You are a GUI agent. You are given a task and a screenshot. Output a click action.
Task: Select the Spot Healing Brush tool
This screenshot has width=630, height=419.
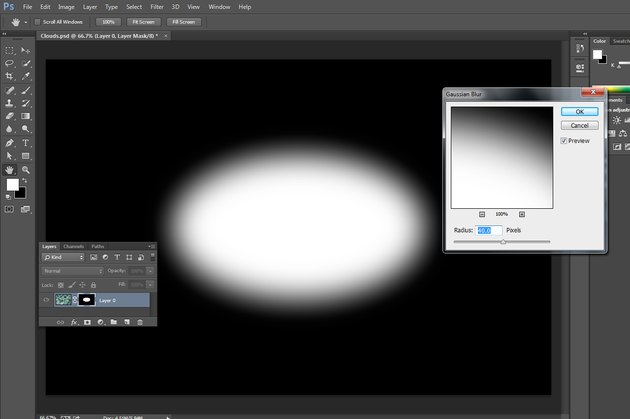[10, 90]
